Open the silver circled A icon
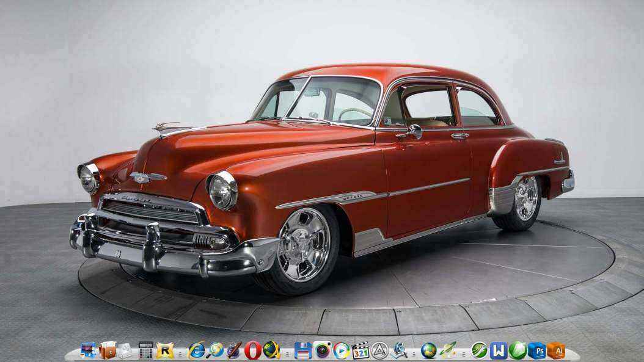The width and height of the screenshot is (644, 362). click(380, 350)
